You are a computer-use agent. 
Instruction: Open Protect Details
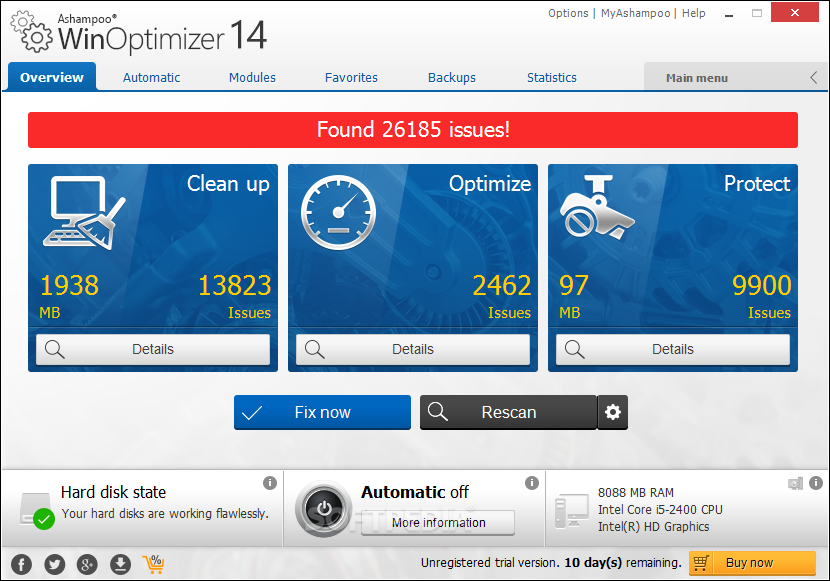coord(673,349)
